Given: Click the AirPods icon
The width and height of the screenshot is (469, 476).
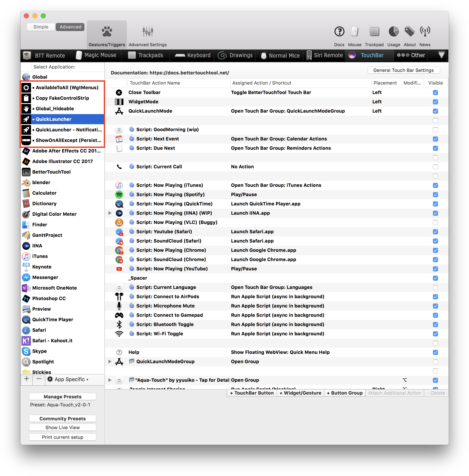Looking at the screenshot, I should tap(119, 297).
